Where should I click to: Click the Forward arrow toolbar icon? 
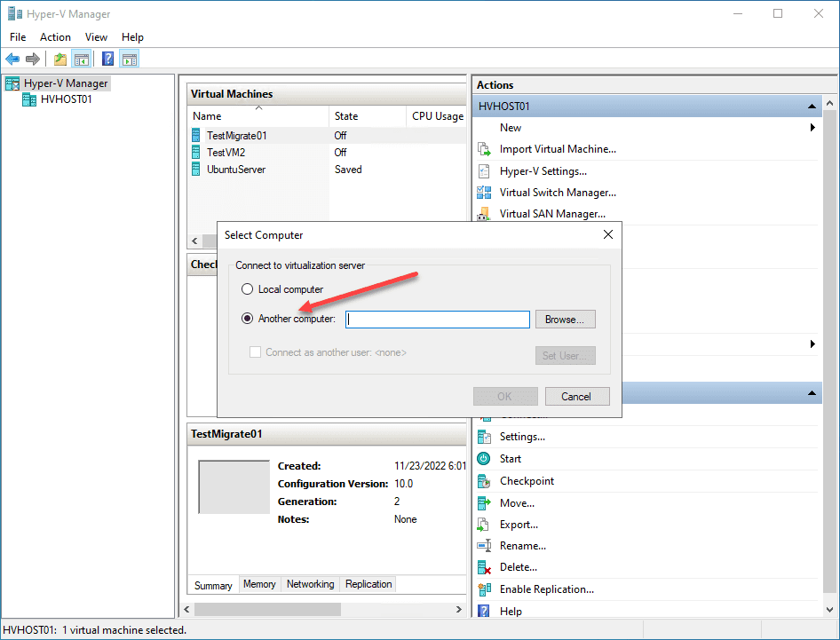tap(33, 59)
